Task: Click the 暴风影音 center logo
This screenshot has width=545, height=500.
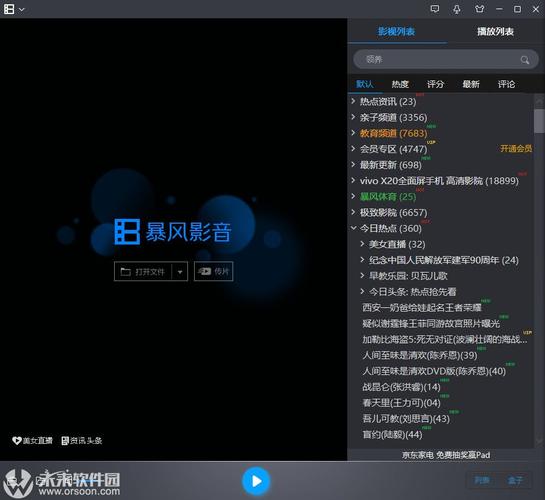Action: pos(173,231)
